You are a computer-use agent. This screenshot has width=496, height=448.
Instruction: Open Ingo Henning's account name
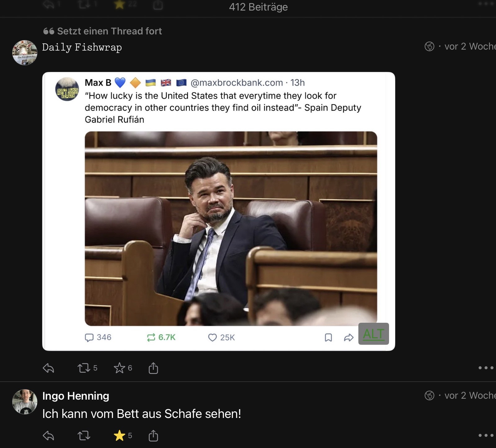76,396
